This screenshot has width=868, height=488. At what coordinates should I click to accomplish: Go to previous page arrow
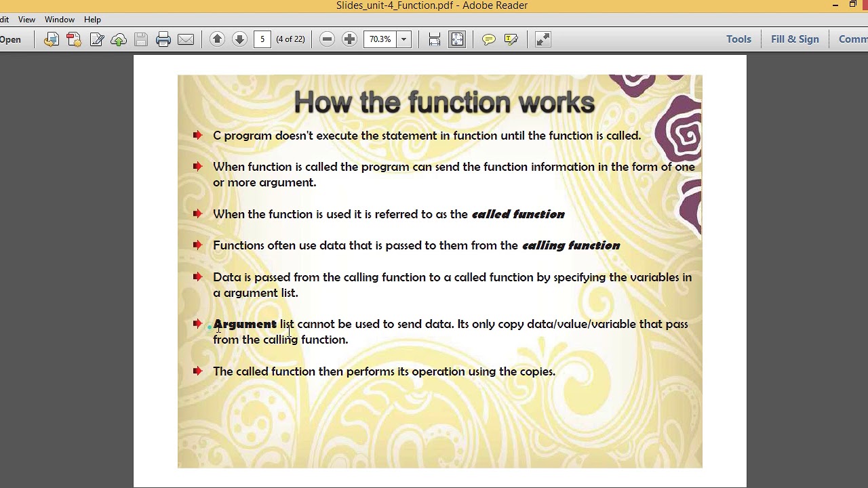point(217,39)
